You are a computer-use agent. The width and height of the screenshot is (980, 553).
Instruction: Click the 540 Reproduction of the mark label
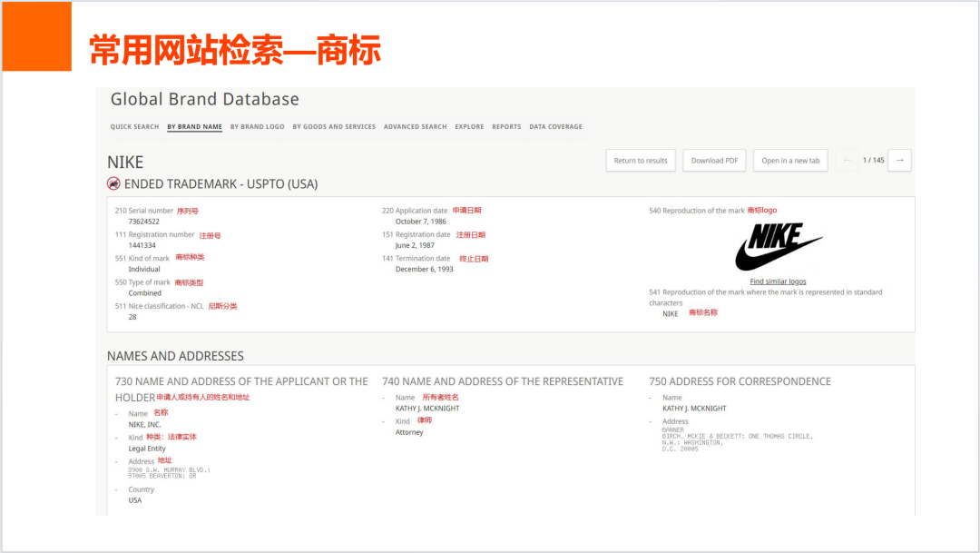(697, 211)
